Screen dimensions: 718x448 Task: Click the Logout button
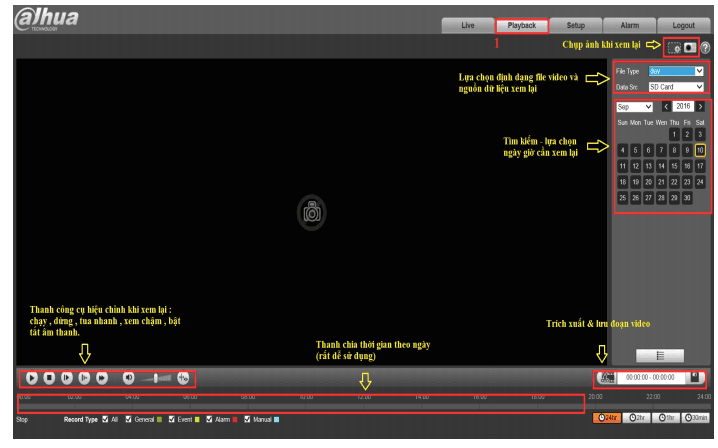pyautogui.click(x=683, y=25)
